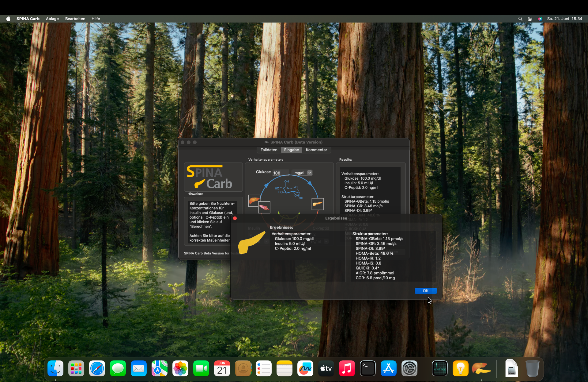588x382 pixels.
Task: Click 'SPINA-GBeta: 1.15 pmol/s' in Ergebnisse dialog
Action: pos(379,239)
